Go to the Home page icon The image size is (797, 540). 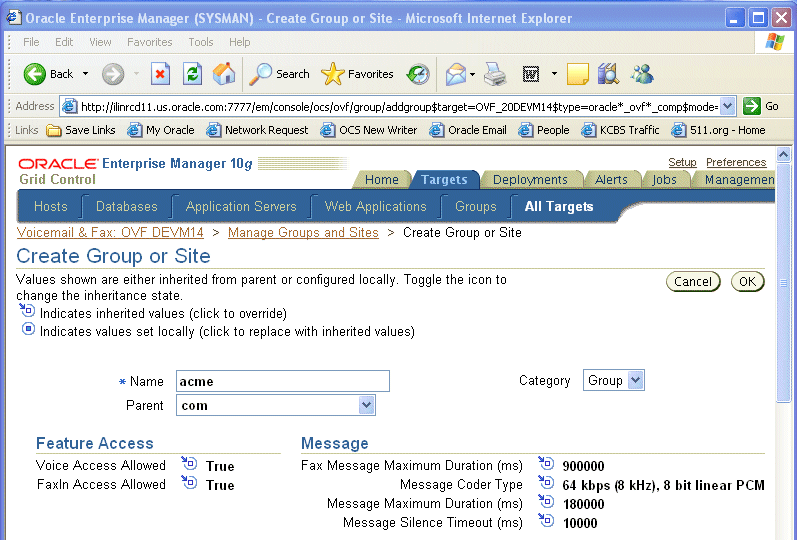224,74
